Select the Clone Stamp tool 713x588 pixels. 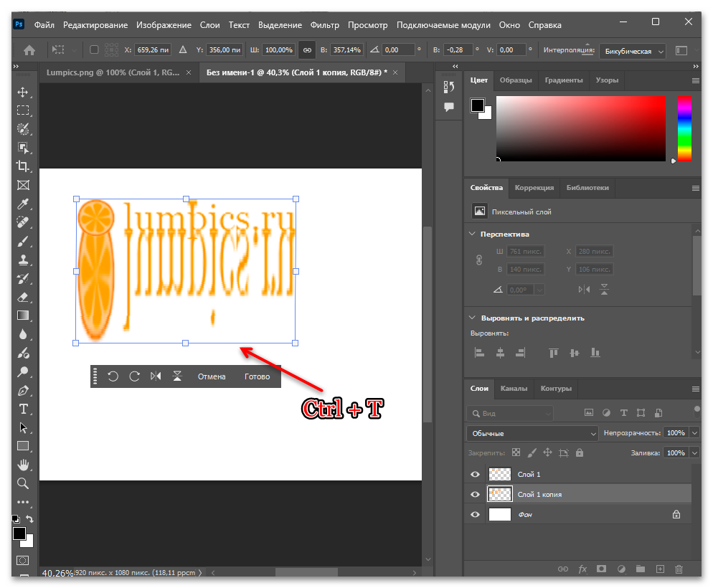pos(23,260)
